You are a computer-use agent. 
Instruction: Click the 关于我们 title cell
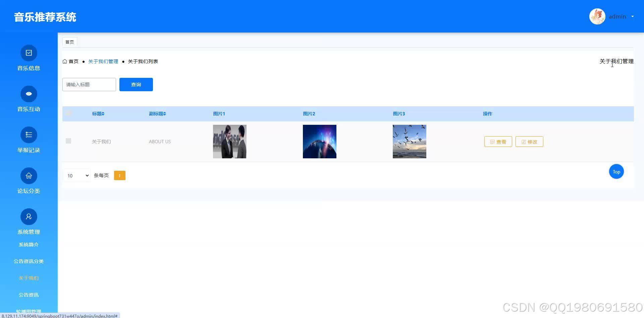pos(101,142)
